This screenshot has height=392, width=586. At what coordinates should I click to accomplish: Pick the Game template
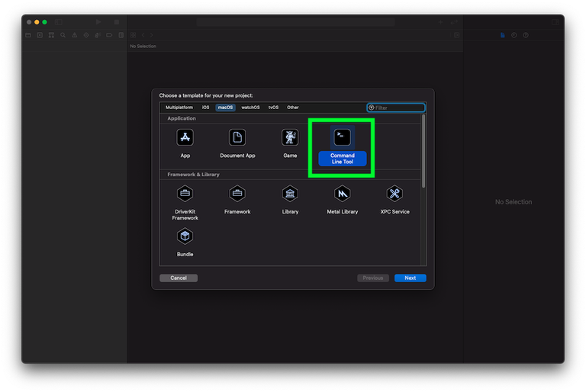[290, 143]
